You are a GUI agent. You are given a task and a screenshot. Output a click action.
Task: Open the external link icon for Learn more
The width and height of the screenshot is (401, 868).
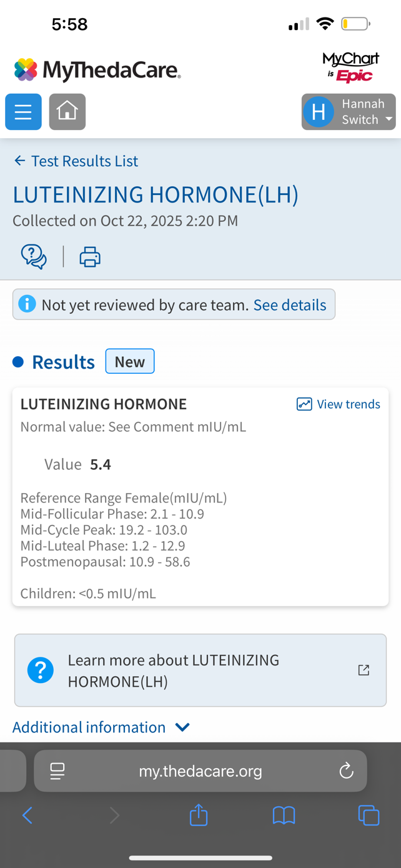364,670
